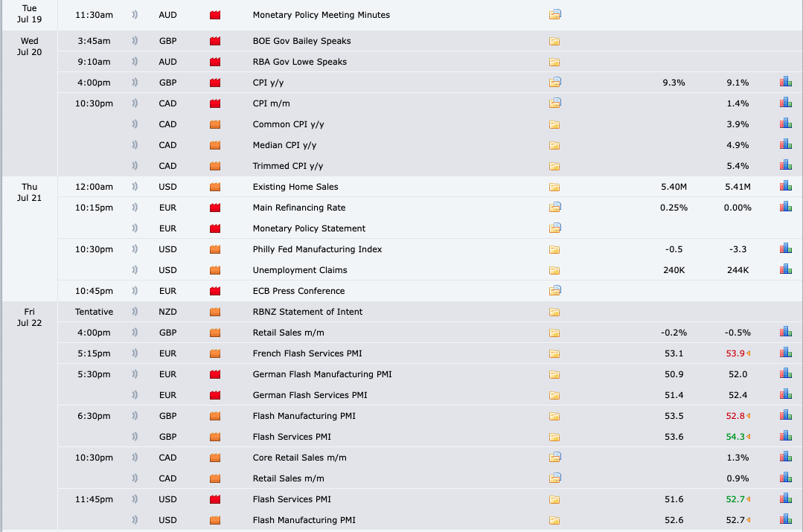Expand details folder for RBA Gov Lowe Speaks
This screenshot has height=532, width=803.
[x=554, y=62]
